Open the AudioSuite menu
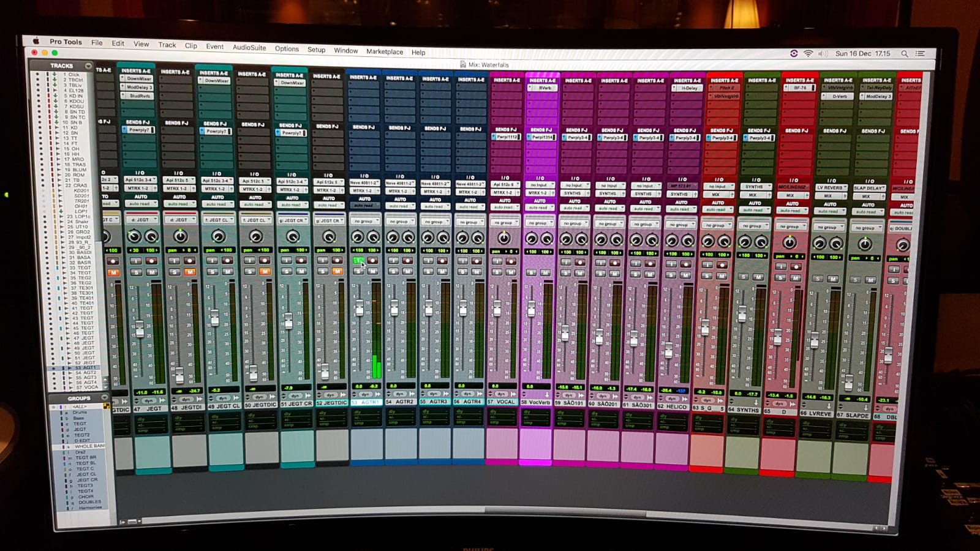 point(249,47)
